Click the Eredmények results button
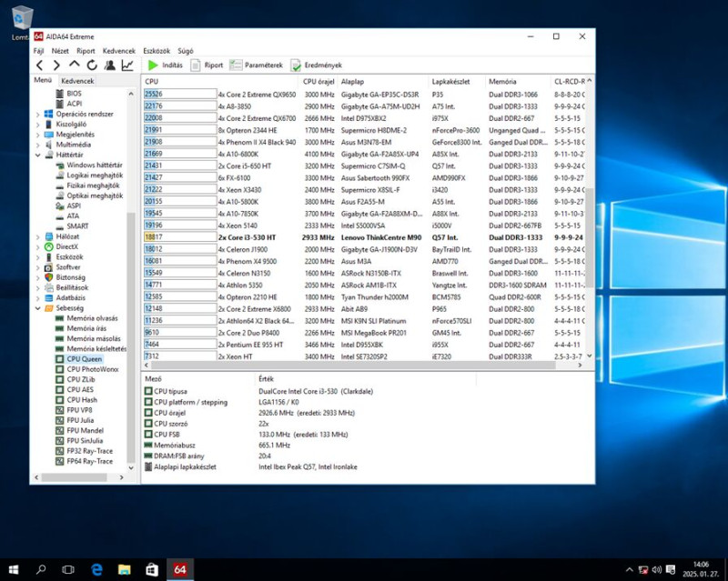This screenshot has width=728, height=581. 317,65
